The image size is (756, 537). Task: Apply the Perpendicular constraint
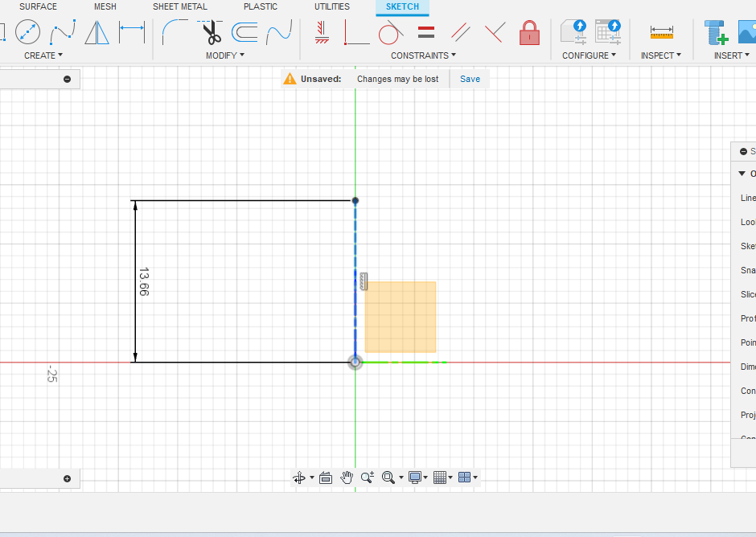(495, 32)
